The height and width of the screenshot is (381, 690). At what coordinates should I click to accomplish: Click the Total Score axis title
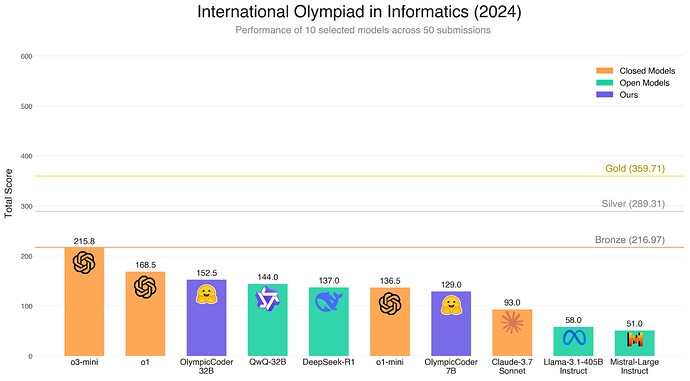click(x=8, y=194)
